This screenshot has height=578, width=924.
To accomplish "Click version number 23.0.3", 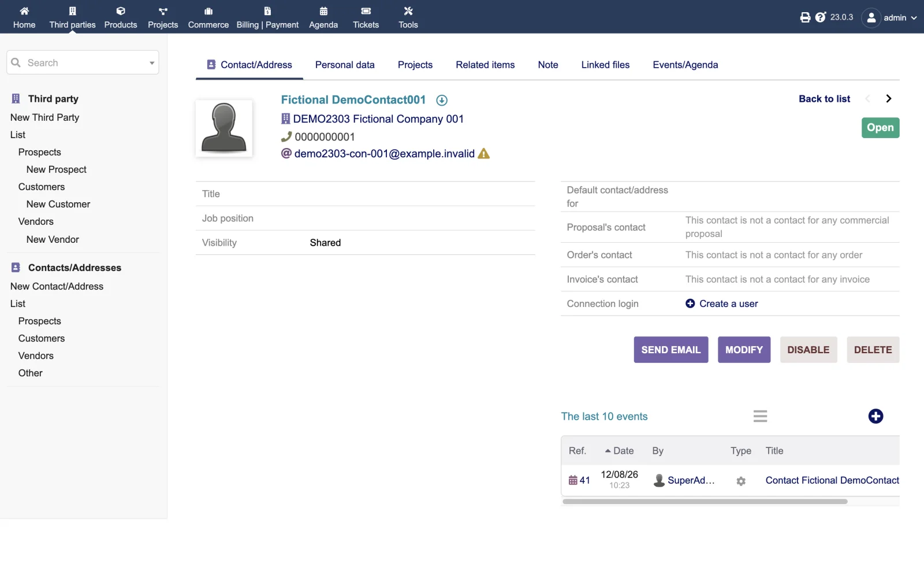I will 841,17.
